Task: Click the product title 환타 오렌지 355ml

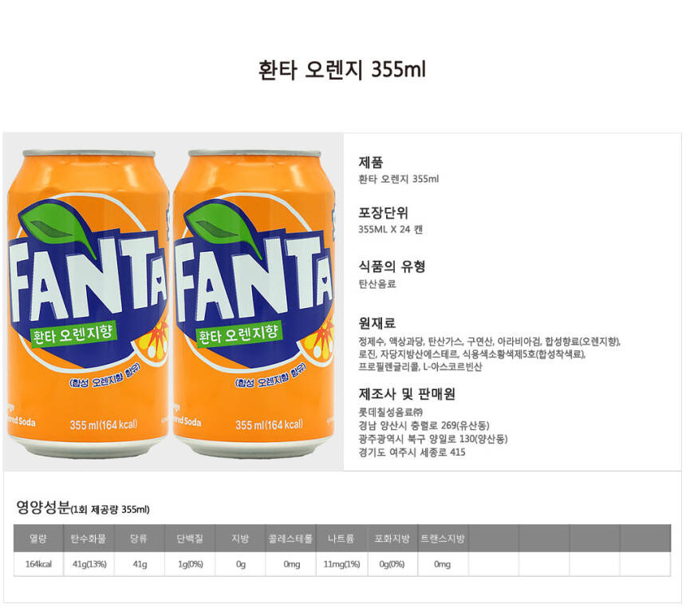Action: tap(341, 69)
